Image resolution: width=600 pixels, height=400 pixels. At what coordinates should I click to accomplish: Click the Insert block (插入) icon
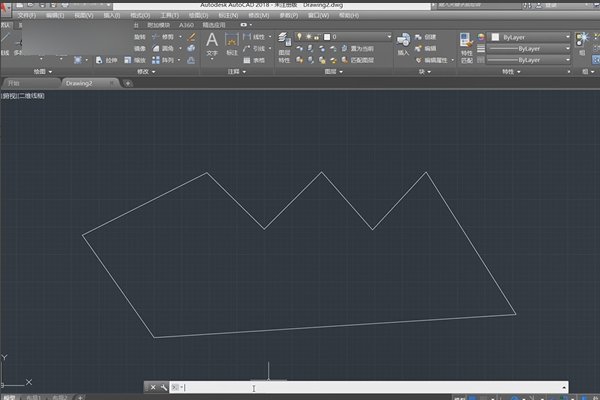pyautogui.click(x=403, y=43)
